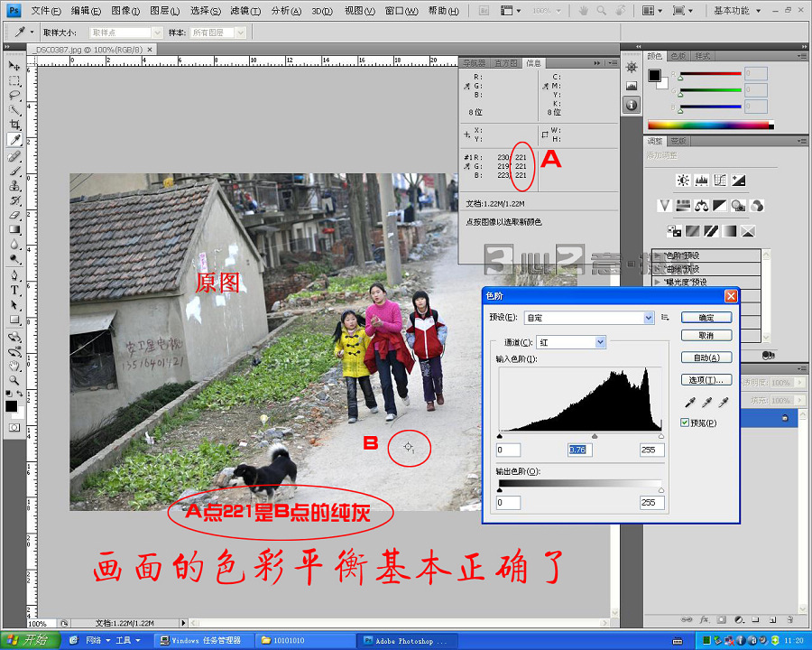Viewport: 812px width, 650px height.
Task: Open the Histogram panel icon
Action: click(x=631, y=86)
